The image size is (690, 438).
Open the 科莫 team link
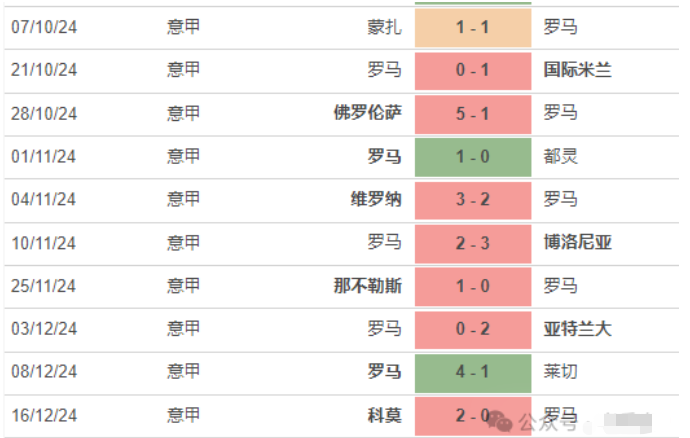pos(384,415)
